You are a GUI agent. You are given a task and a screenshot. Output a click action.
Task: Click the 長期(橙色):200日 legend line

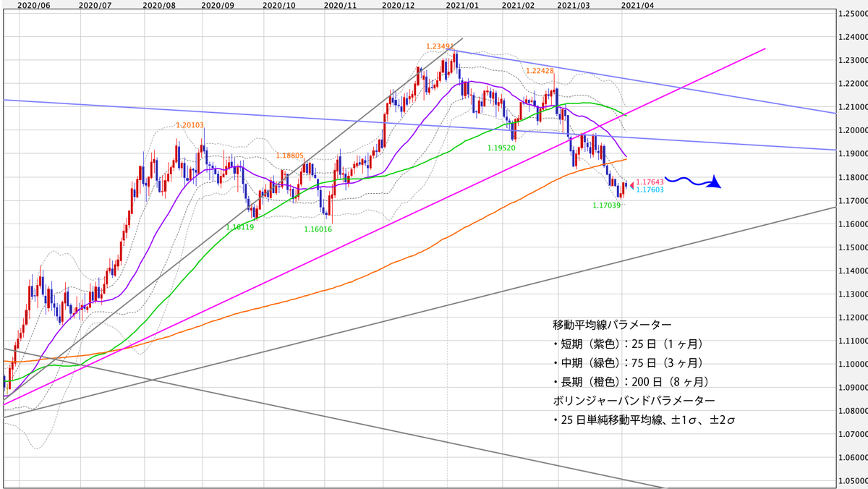click(x=631, y=381)
